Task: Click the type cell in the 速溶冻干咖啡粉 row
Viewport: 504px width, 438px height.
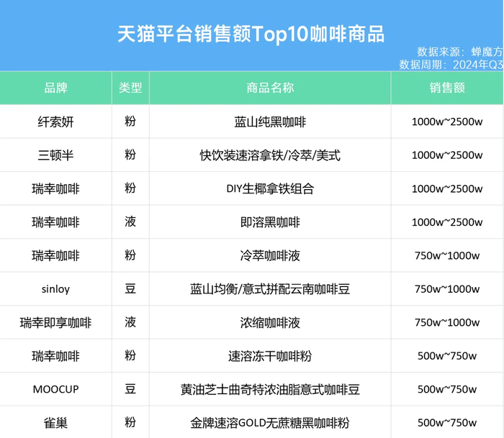Action: pos(130,355)
